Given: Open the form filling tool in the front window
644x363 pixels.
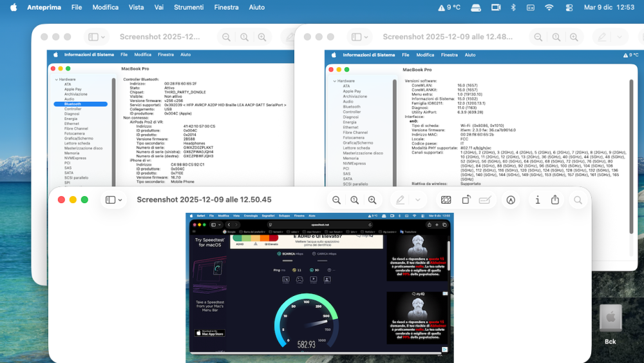Looking at the screenshot, I should (x=485, y=201).
